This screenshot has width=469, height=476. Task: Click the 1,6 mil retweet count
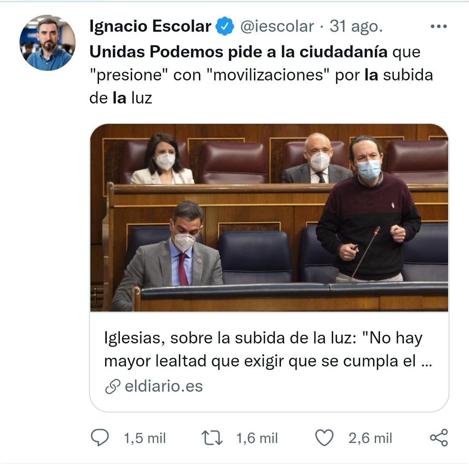tap(257, 438)
